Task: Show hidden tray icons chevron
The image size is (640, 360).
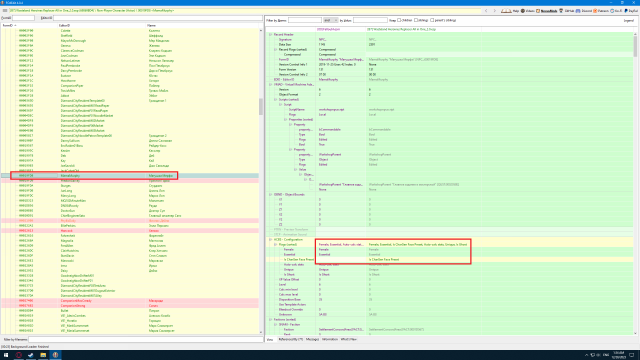Action: pyautogui.click(x=587, y=355)
